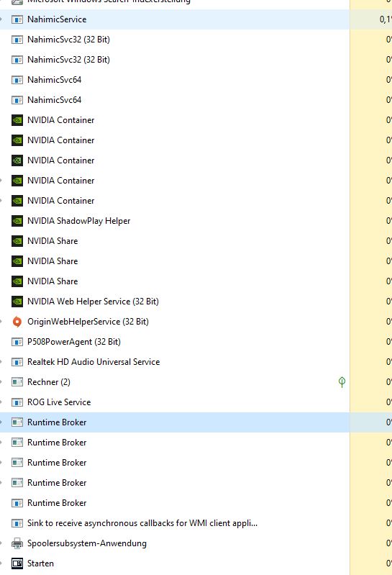Click the NahimicService process icon
Image resolution: width=392 pixels, height=575 pixels.
pos(17,19)
